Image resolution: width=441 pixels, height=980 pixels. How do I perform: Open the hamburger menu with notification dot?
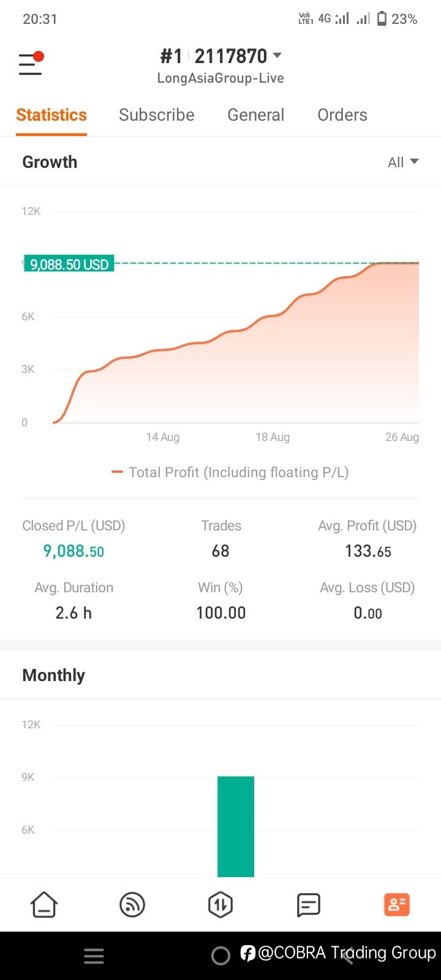coord(31,64)
